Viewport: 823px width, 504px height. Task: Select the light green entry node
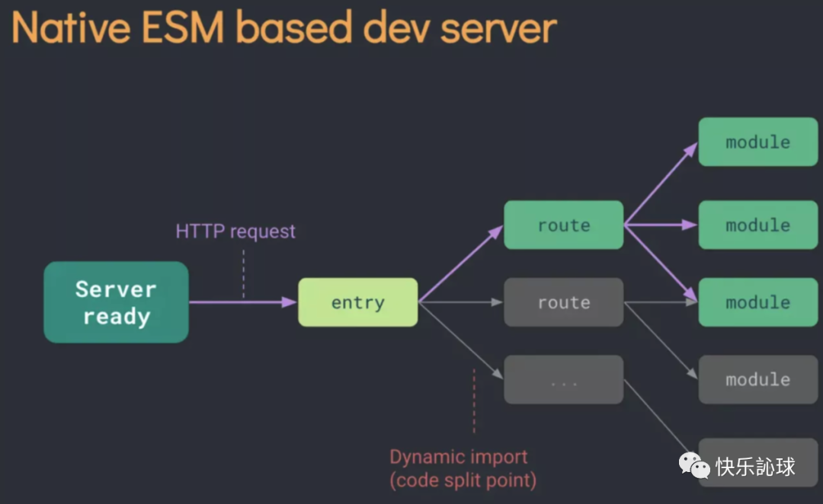(357, 302)
